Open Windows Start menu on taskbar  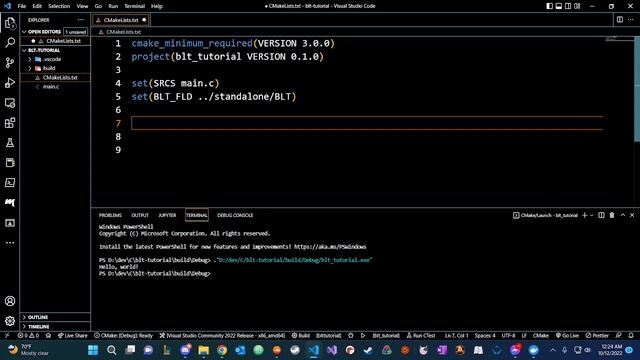tap(93, 350)
